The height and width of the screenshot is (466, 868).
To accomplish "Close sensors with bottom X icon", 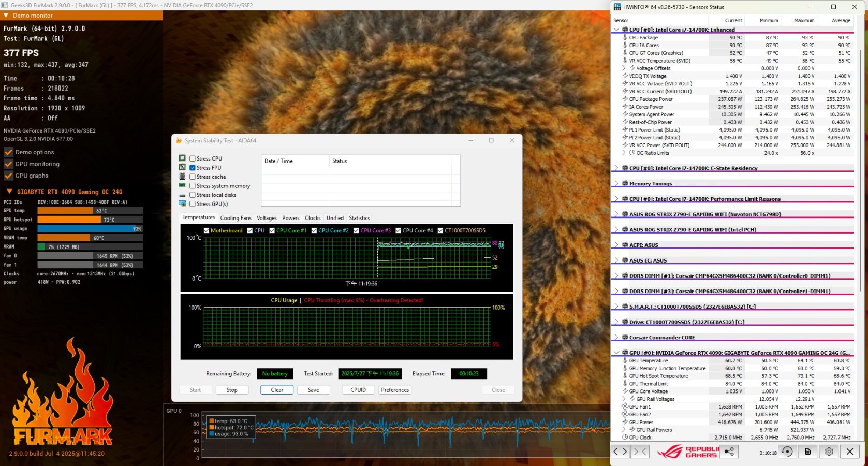I will [x=849, y=452].
